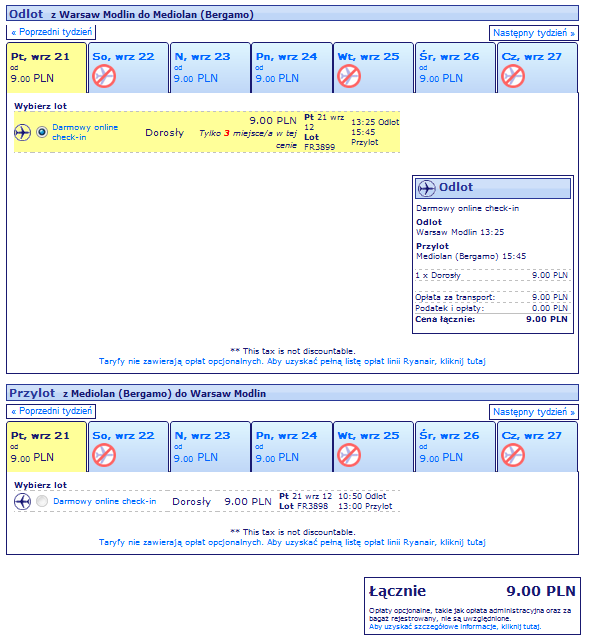Click flight number FR3898

(x=312, y=506)
